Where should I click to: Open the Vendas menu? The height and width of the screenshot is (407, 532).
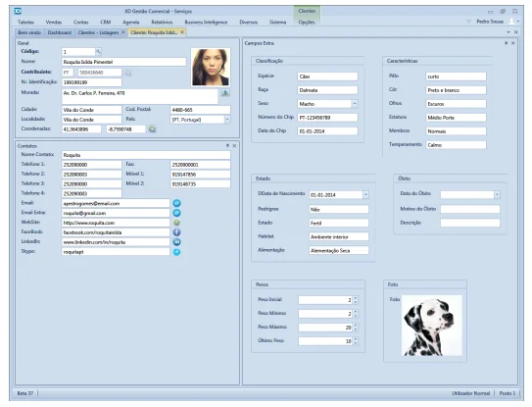tap(54, 23)
